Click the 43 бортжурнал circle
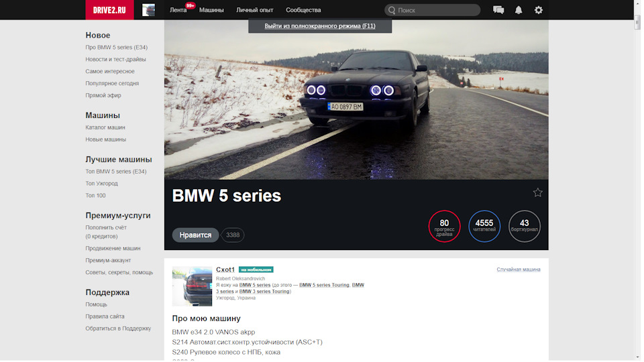Image resolution: width=644 pixels, height=362 pixels. coord(525,226)
